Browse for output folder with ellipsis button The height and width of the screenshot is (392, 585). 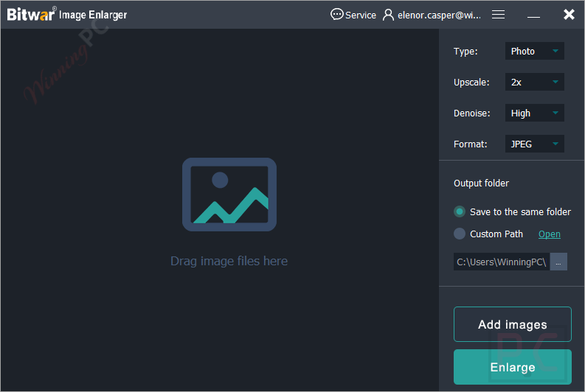point(558,262)
